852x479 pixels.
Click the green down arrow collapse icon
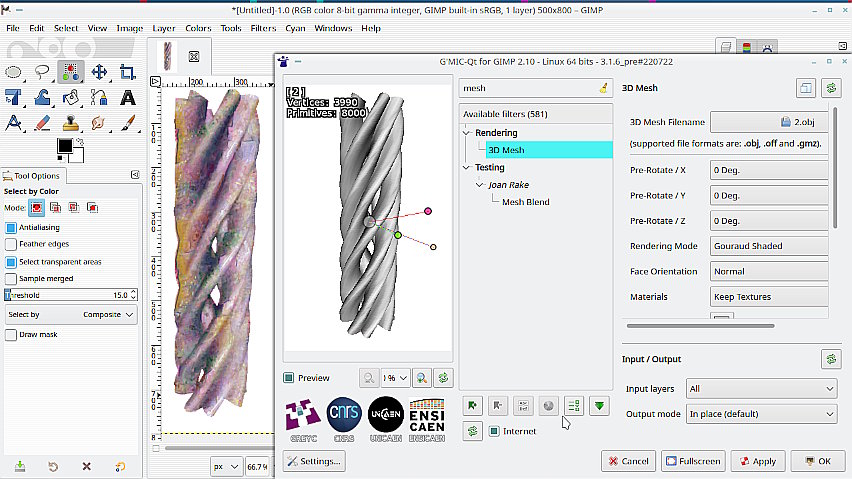click(x=599, y=406)
